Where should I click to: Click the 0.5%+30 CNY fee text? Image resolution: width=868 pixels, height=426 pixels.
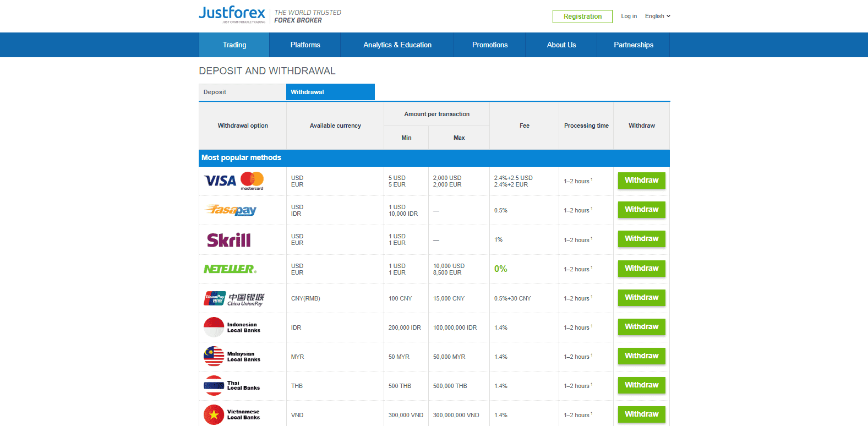(x=512, y=299)
